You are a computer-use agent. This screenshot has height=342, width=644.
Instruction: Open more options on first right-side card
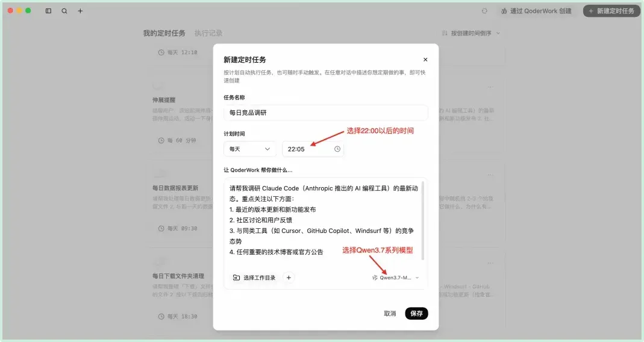coord(490,87)
